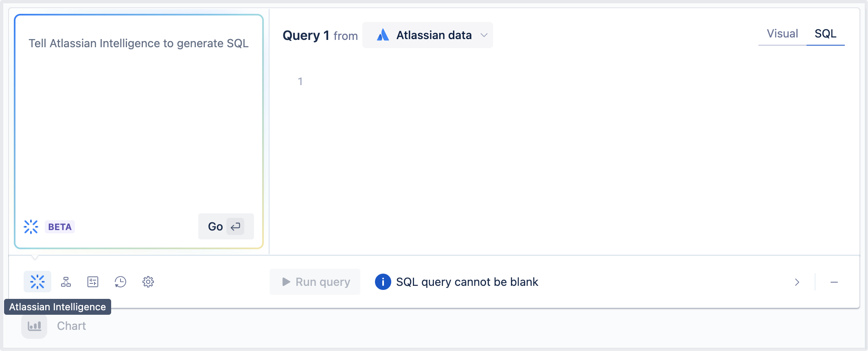Focus the Atlassian Intelligence prompt text box
Viewport: 868px width, 351px height.
click(138, 122)
